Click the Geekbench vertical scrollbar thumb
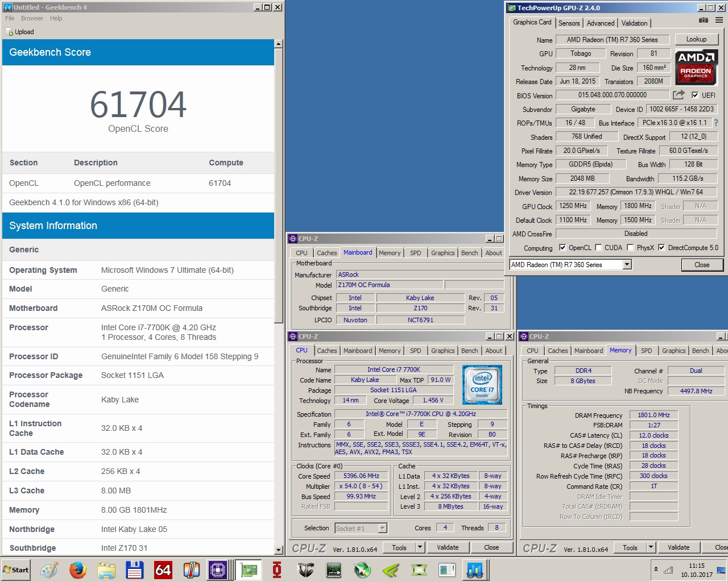Screen dimensions: 728x582 coord(279,186)
